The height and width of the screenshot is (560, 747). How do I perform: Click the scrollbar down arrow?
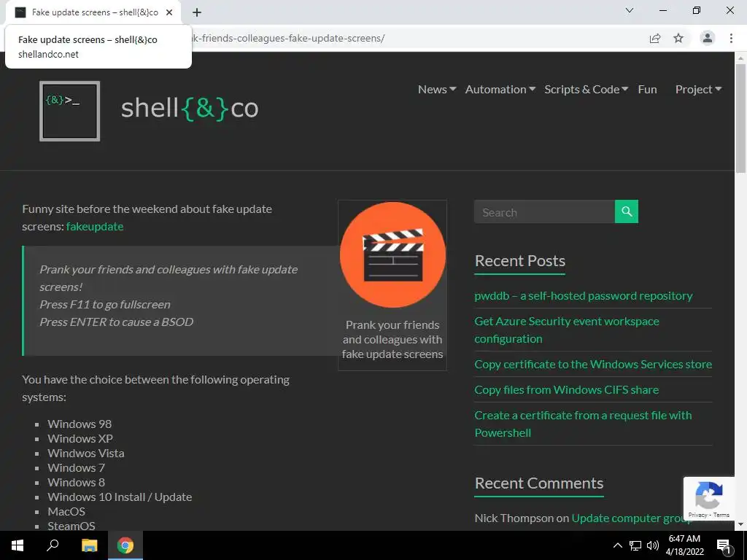point(740,525)
